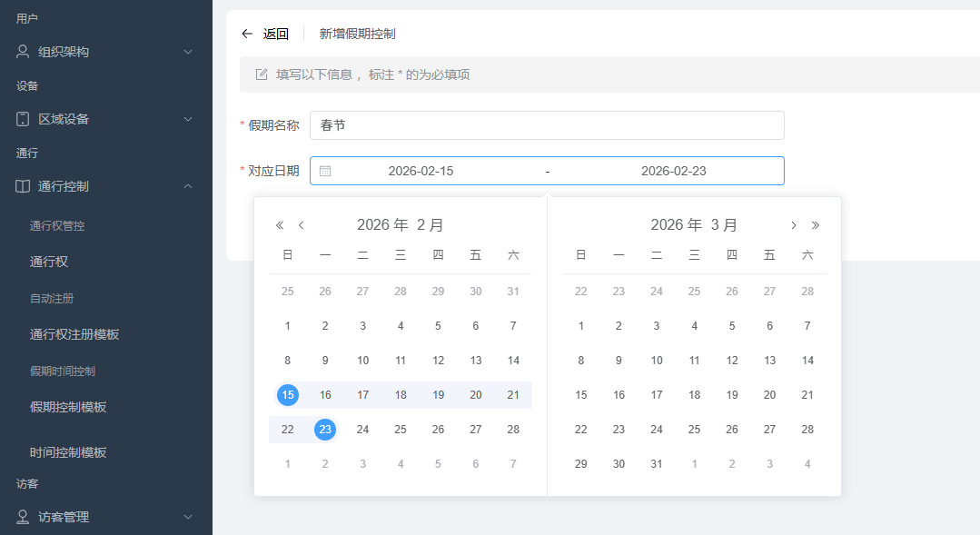Viewport: 980px width, 535px height.
Task: Expand the 访客管理 menu chevron
Action: click(x=188, y=517)
